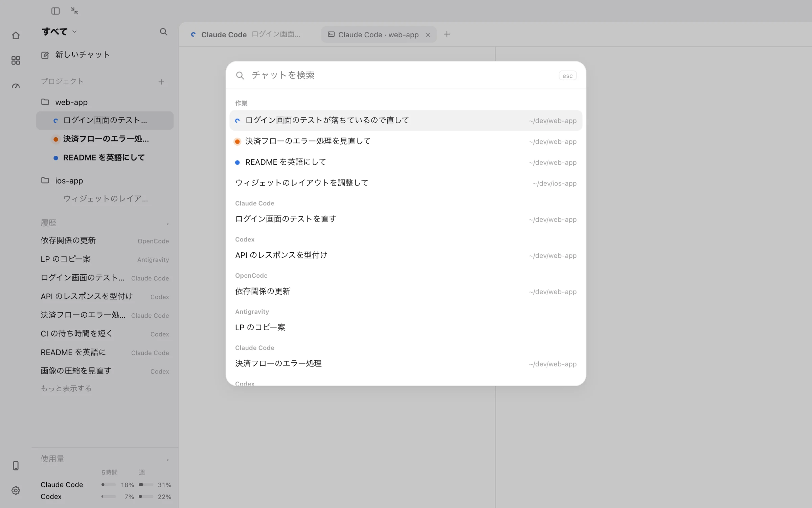
Task: Click the web-app folder icon
Action: pos(45,102)
